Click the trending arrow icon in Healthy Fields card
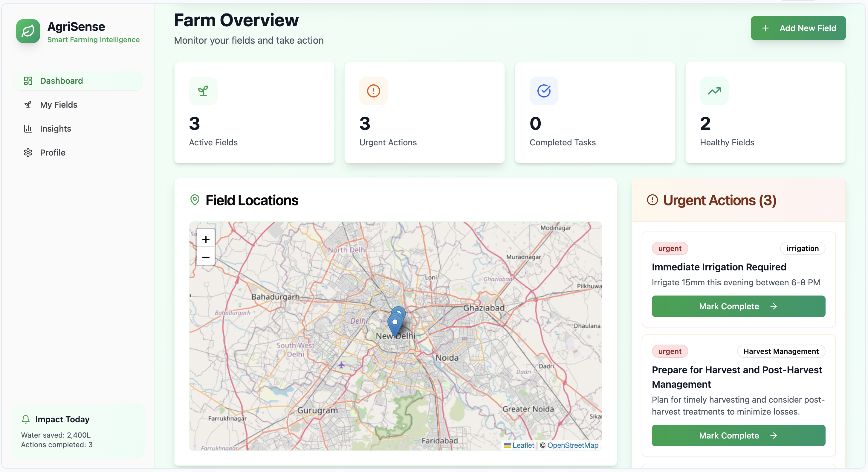868x472 pixels. coord(714,91)
